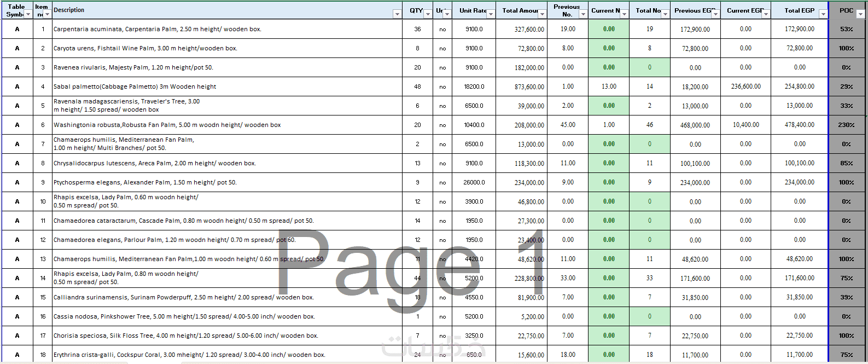Open the Total No. filter arrow
This screenshot has height=364, width=868.
tap(665, 14)
